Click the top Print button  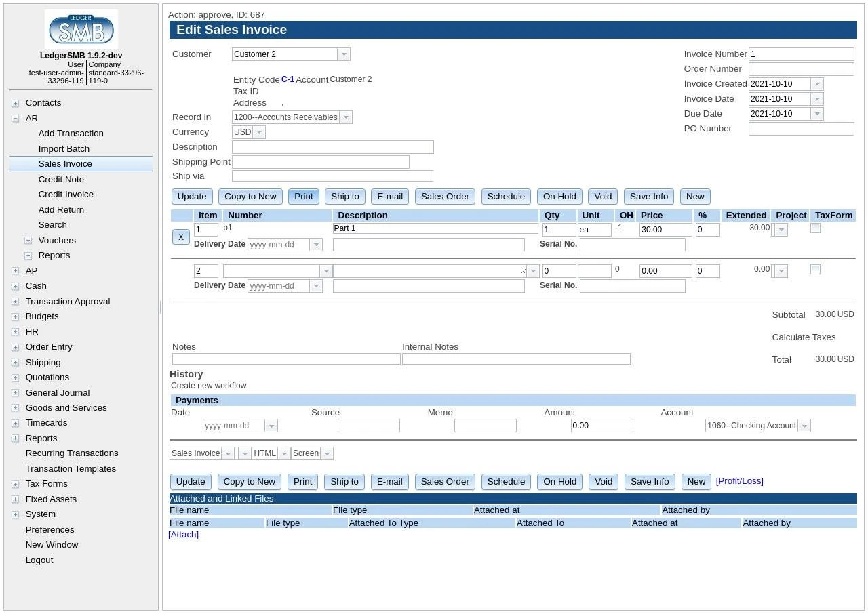tap(304, 197)
